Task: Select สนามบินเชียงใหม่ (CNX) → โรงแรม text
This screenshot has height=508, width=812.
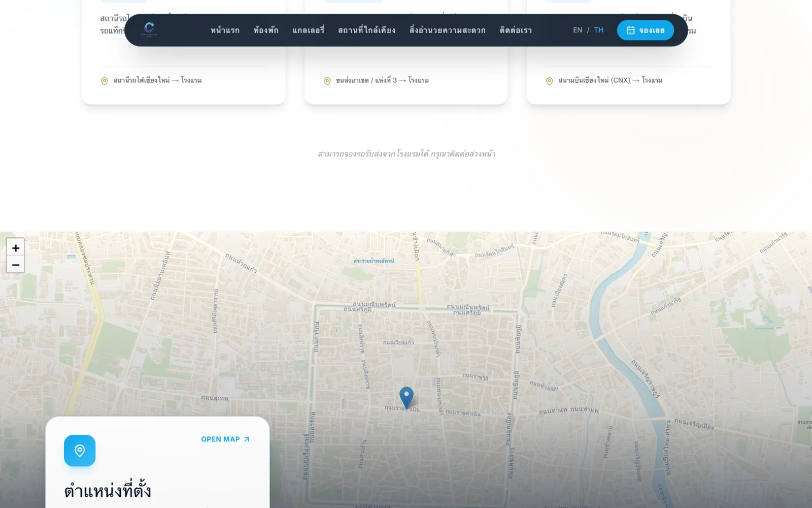Action: 611,80
